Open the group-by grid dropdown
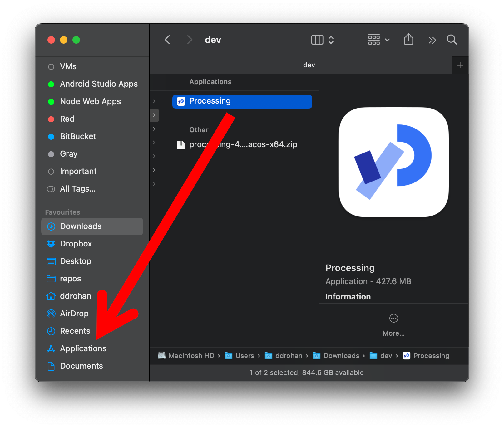Image resolution: width=504 pixels, height=428 pixels. pyautogui.click(x=378, y=40)
